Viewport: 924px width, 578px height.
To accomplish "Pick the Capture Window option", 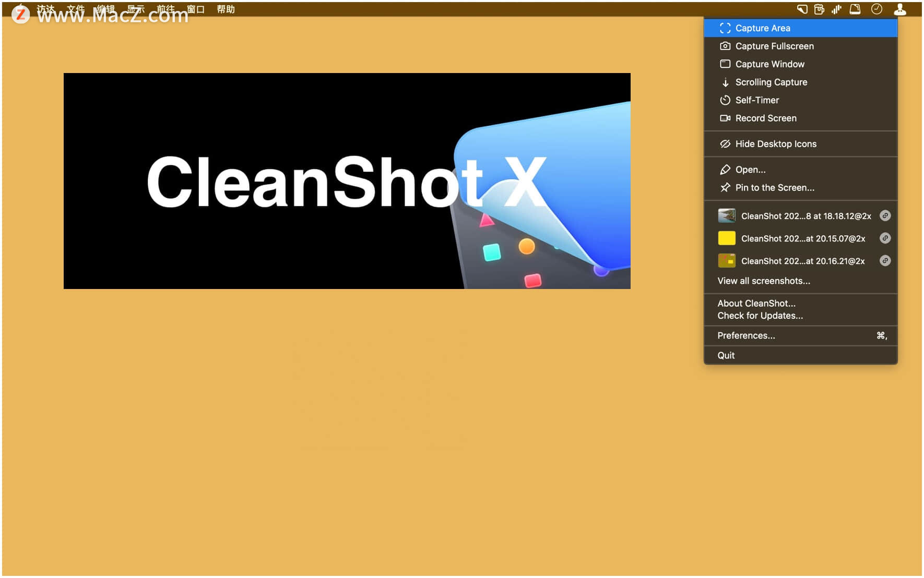I will coord(800,64).
